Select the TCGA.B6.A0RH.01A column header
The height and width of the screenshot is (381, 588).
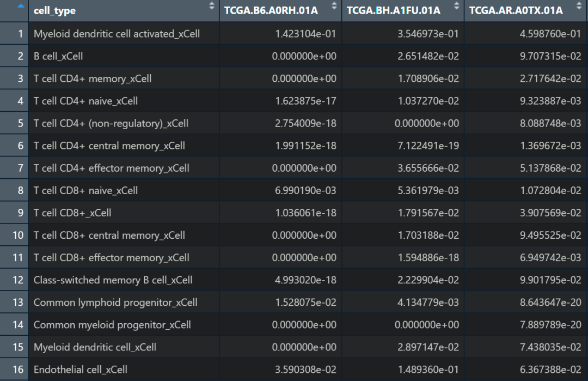280,10
